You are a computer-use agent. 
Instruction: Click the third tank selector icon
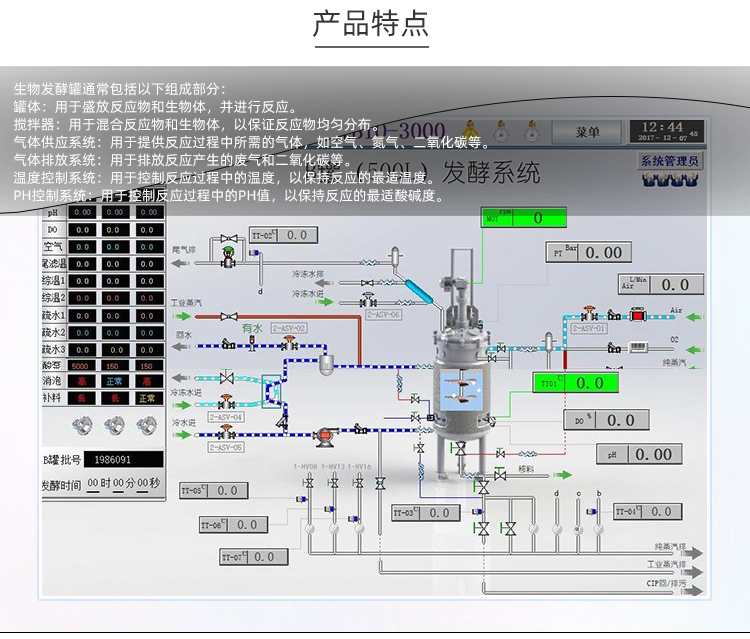pyautogui.click(x=147, y=425)
